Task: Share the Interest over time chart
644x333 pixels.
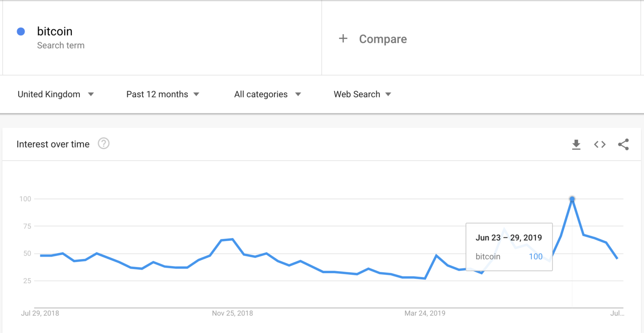Action: (x=623, y=144)
